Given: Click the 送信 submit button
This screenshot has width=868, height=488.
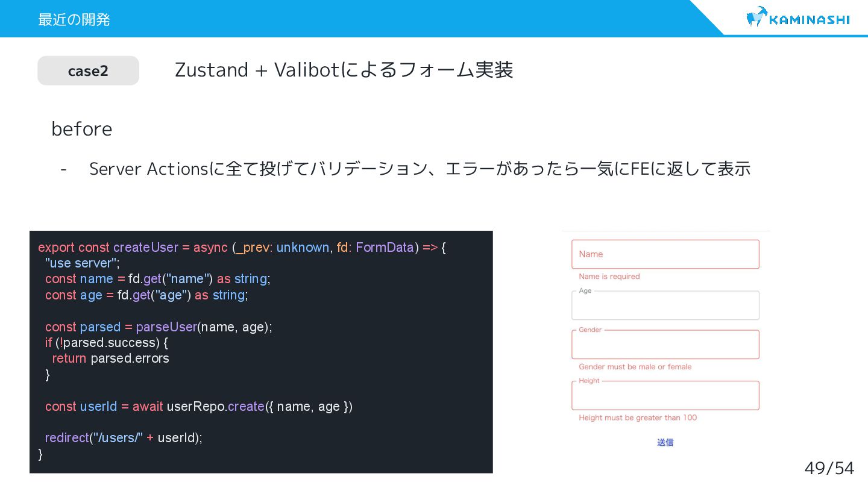Looking at the screenshot, I should coord(665,442).
